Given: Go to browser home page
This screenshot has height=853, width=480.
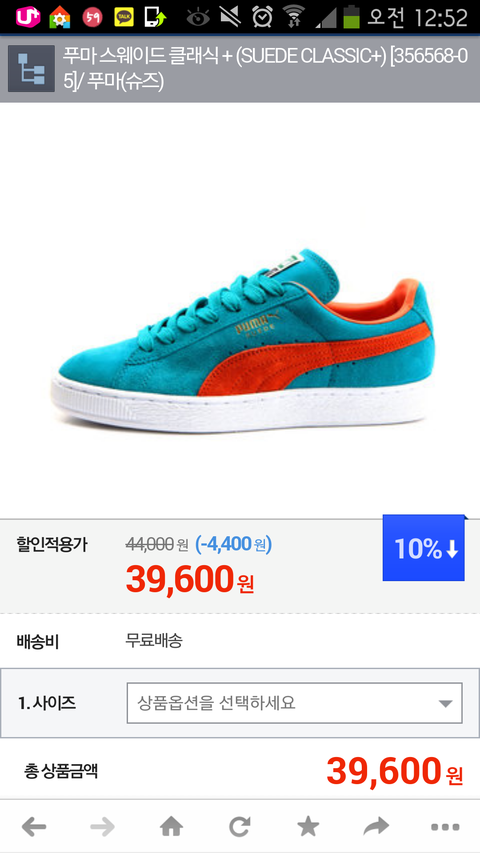Looking at the screenshot, I should coord(171,827).
